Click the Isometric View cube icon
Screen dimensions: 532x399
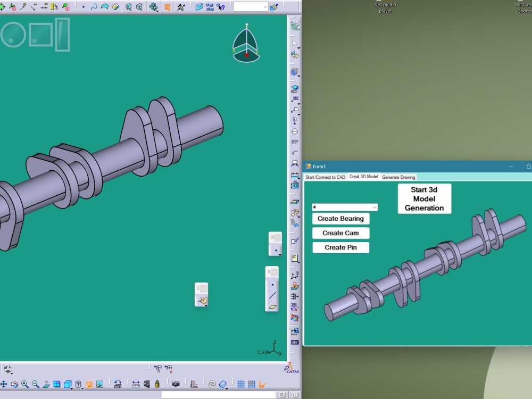(x=67, y=384)
